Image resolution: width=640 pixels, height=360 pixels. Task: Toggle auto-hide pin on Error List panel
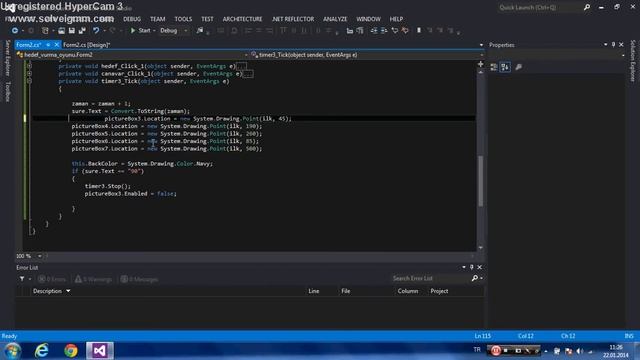[471, 267]
